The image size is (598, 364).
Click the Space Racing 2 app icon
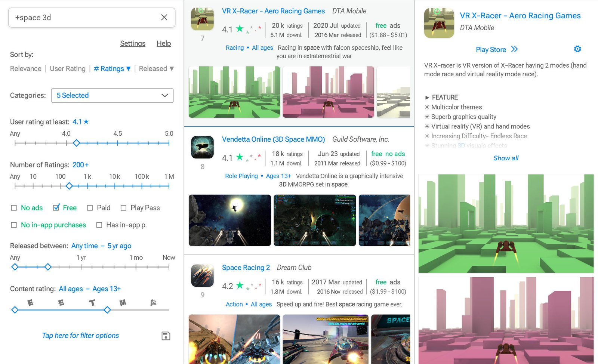pos(202,276)
